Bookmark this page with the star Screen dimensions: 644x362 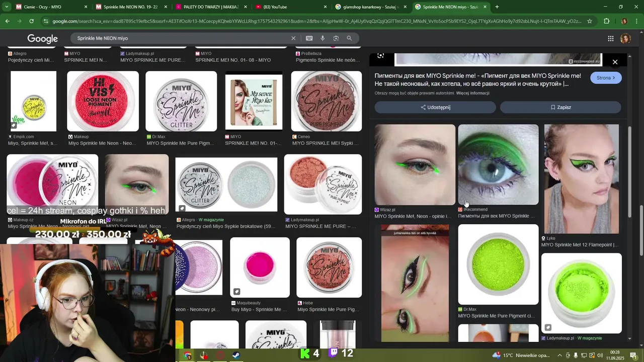coord(590,21)
